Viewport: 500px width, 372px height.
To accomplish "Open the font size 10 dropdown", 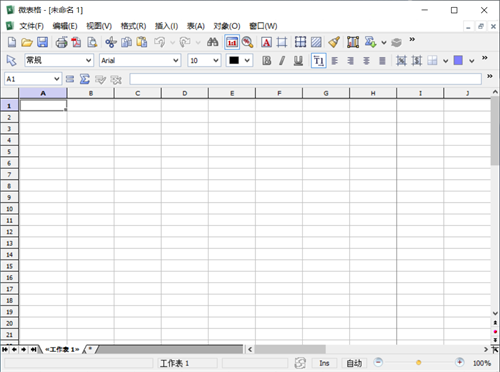I will [x=216, y=60].
